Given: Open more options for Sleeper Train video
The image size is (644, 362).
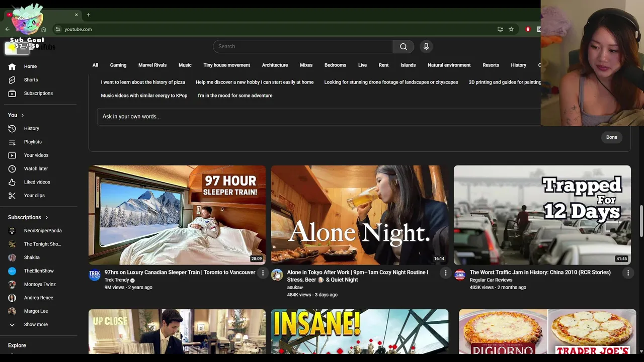Looking at the screenshot, I should [263, 273].
